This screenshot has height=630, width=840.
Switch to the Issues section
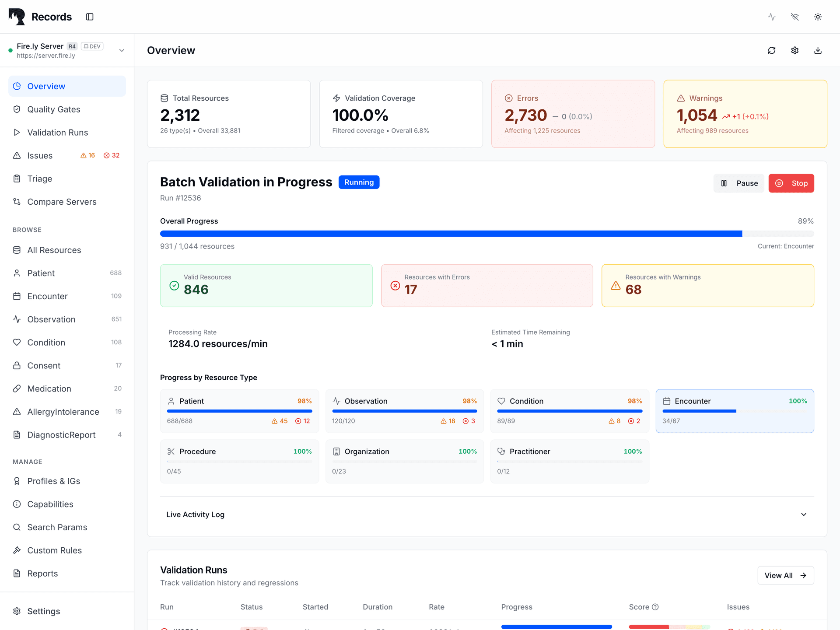point(39,155)
